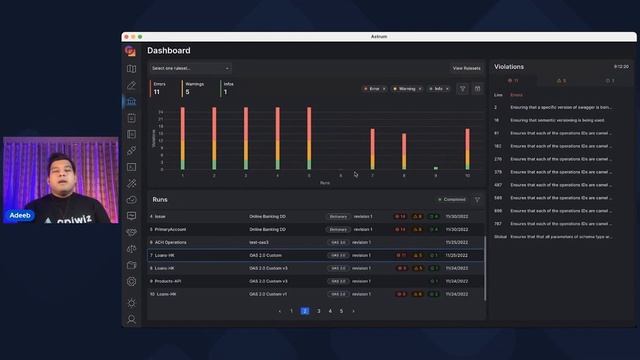The image size is (640, 360).
Task: Select run row '5 PrimaryAccount'
Action: tap(316, 229)
